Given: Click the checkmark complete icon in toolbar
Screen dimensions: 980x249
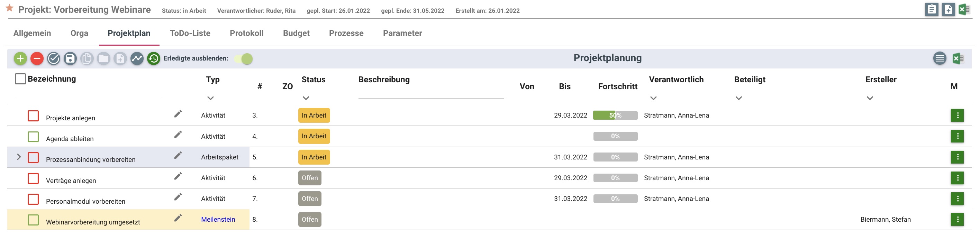Looking at the screenshot, I should click(x=54, y=58).
